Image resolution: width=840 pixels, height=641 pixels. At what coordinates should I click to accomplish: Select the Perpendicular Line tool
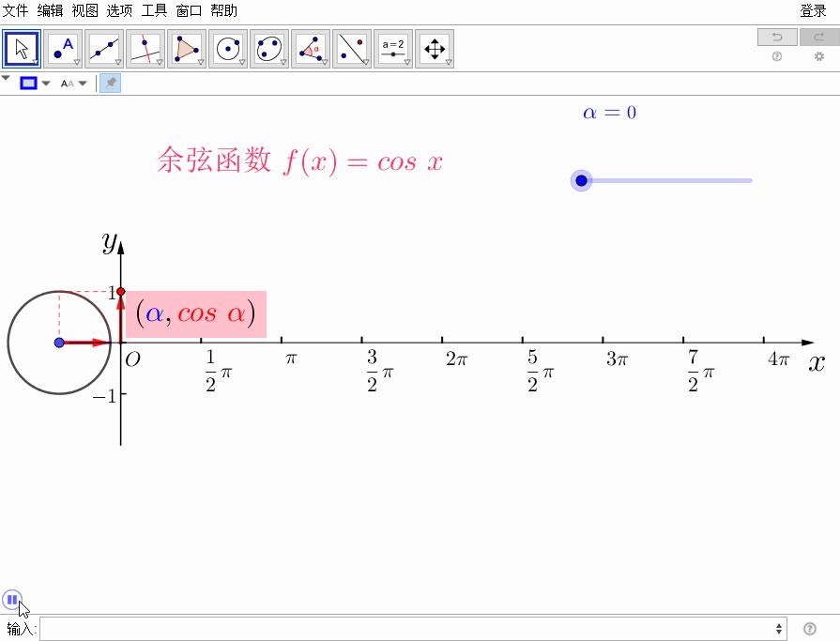[145, 48]
